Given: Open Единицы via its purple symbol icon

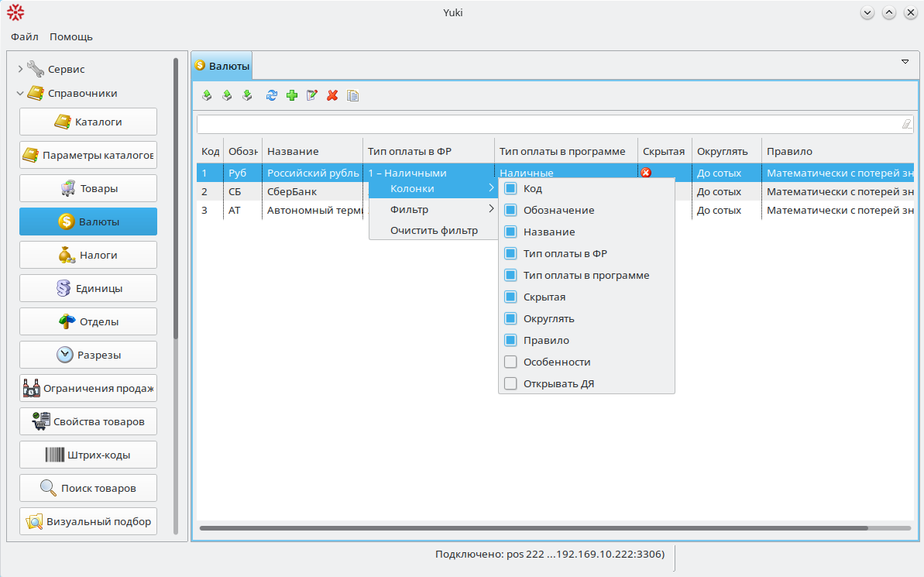Looking at the screenshot, I should pos(63,288).
